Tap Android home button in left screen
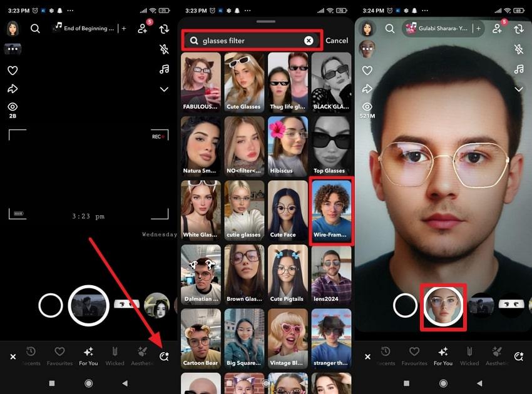This screenshot has height=394, width=532. tap(88, 383)
